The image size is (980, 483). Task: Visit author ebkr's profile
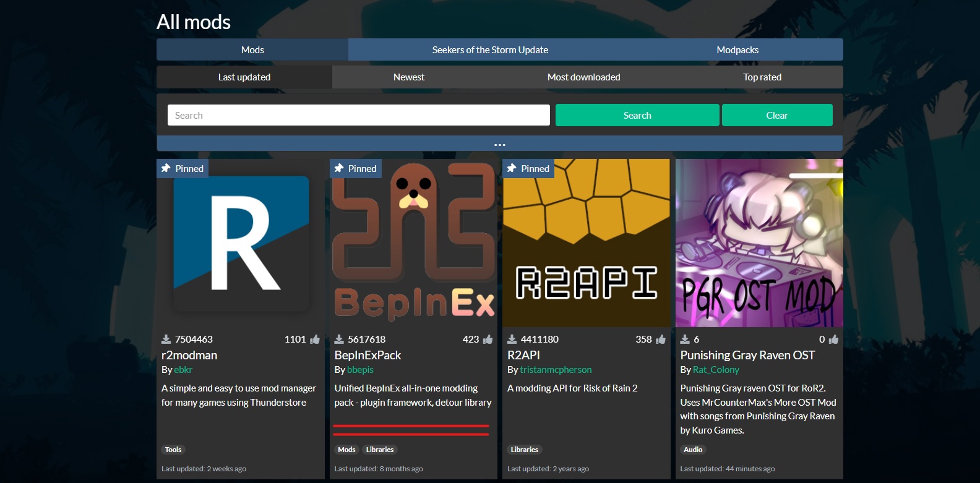[x=183, y=369]
